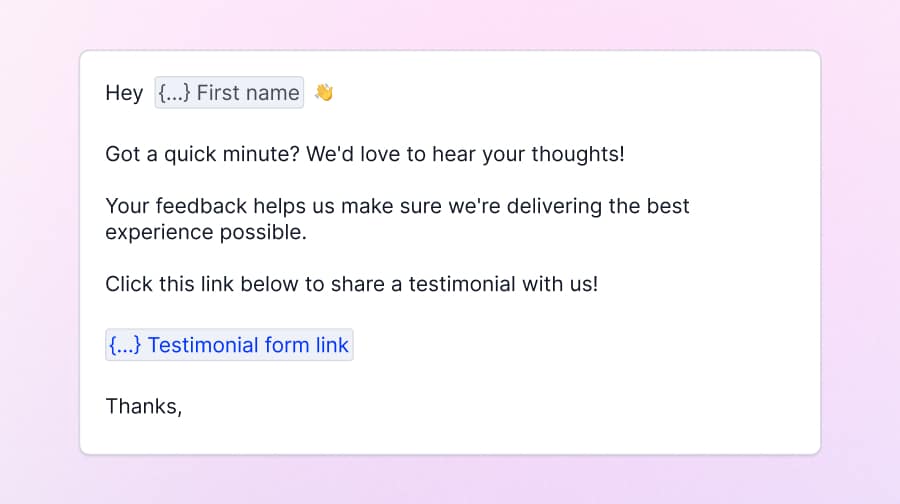Click the words experience possible
Image resolution: width=900 pixels, height=504 pixels.
click(206, 232)
